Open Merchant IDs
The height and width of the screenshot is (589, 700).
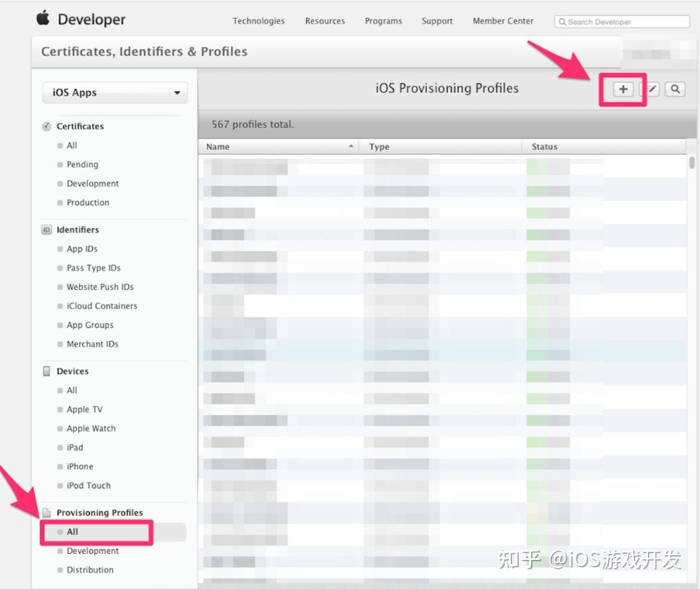coord(93,344)
